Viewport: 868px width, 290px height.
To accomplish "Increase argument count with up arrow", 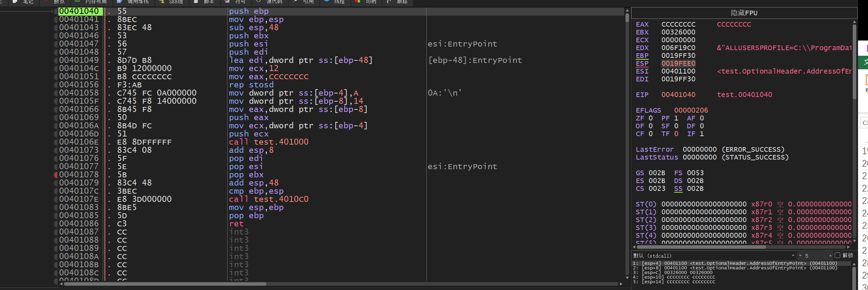I will coord(830,256).
